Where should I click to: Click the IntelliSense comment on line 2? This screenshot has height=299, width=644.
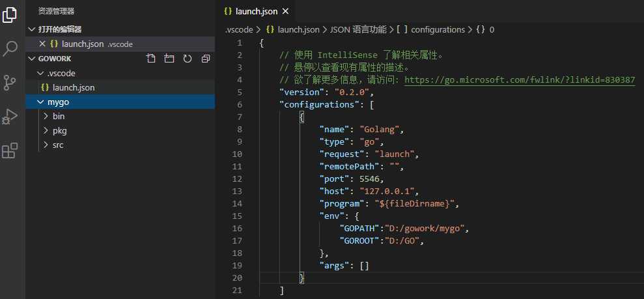pos(362,55)
